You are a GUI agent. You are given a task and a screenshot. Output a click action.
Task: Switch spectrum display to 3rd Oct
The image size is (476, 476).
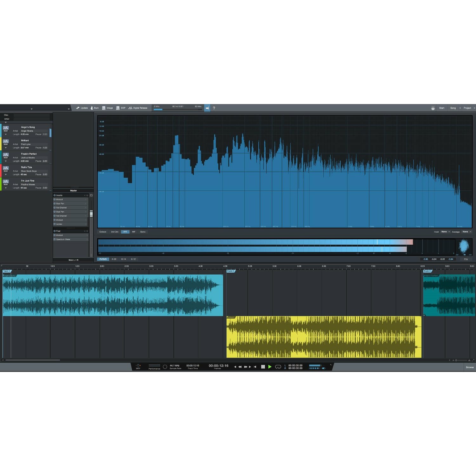(115, 232)
